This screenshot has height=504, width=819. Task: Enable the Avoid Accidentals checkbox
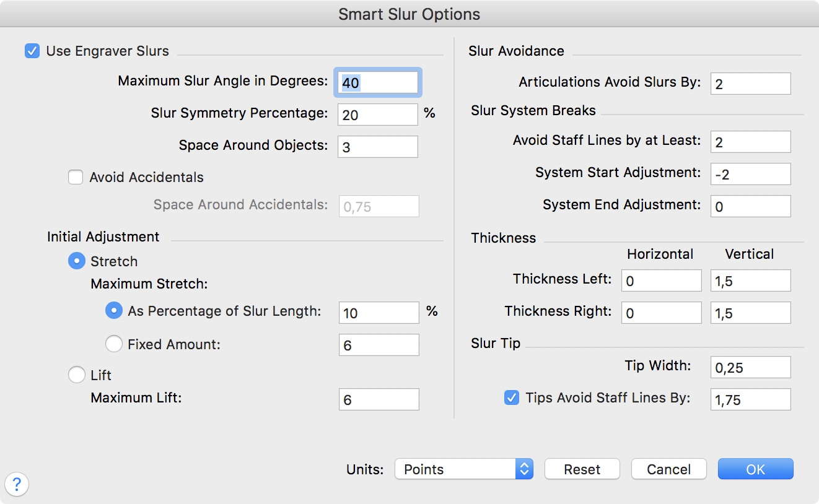76,178
